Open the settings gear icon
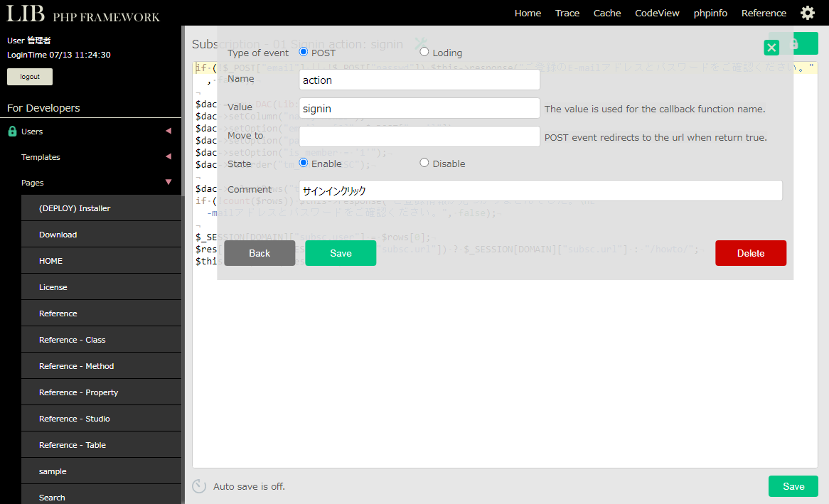Viewport: 829px width, 504px height. (x=808, y=13)
